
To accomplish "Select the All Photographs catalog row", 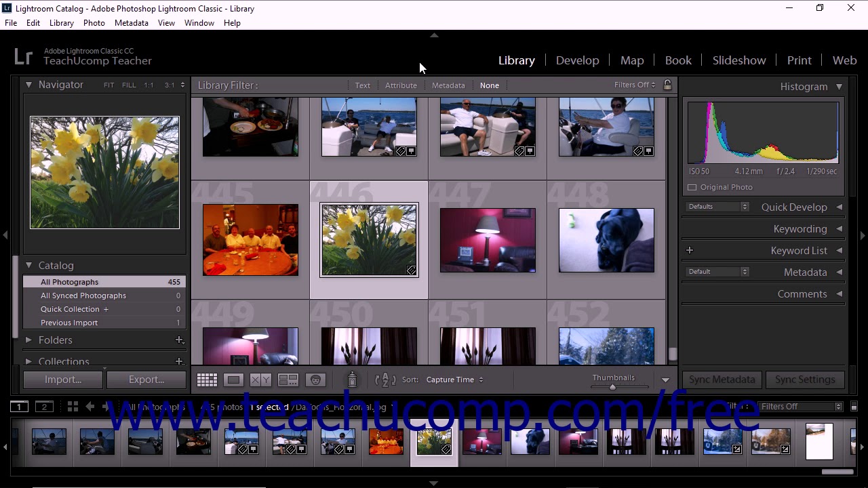I will [x=104, y=282].
